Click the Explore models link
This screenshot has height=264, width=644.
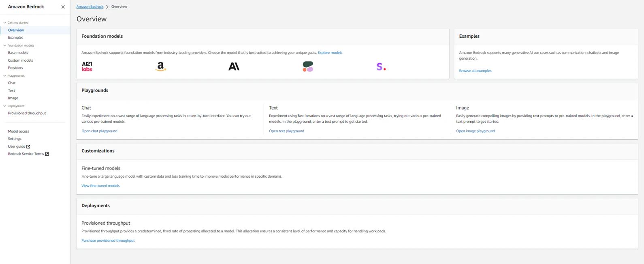[x=330, y=53]
